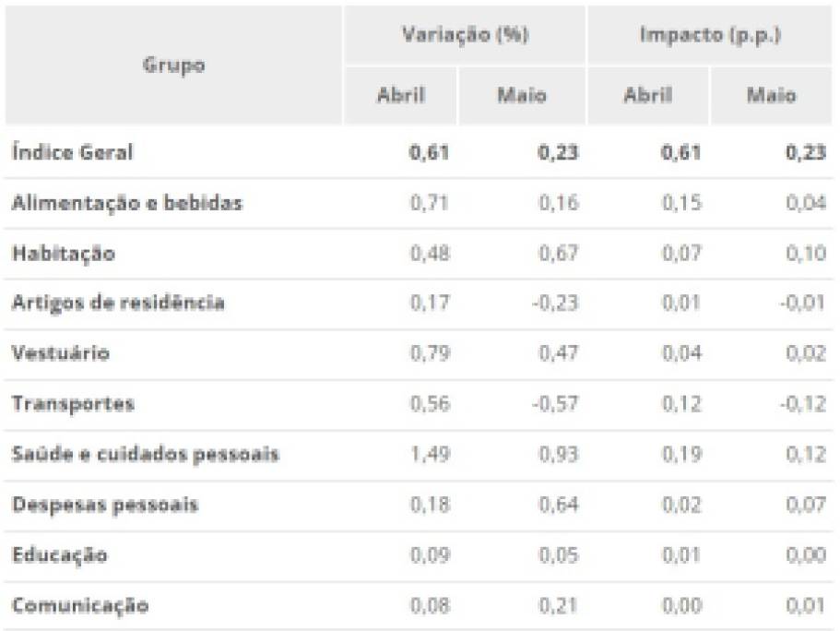Click Habitação Maio impact value 0,10
This screenshot has height=631, width=840.
tap(806, 253)
